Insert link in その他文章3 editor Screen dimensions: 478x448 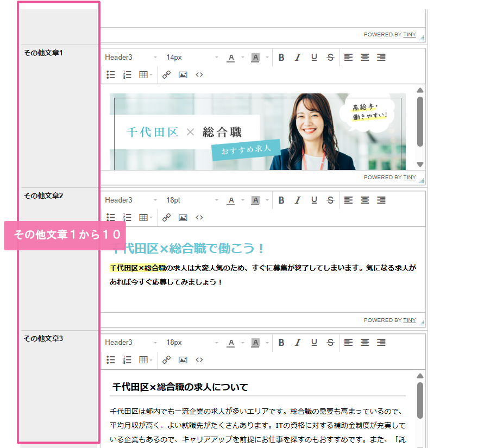(x=166, y=360)
